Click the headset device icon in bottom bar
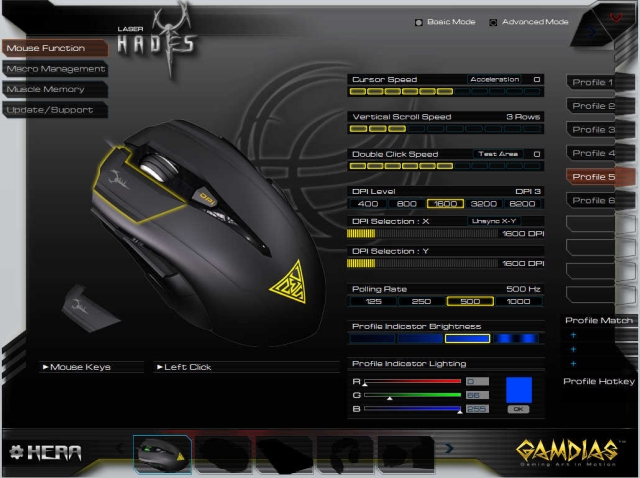Image resolution: width=640 pixels, height=478 pixels. click(x=345, y=454)
